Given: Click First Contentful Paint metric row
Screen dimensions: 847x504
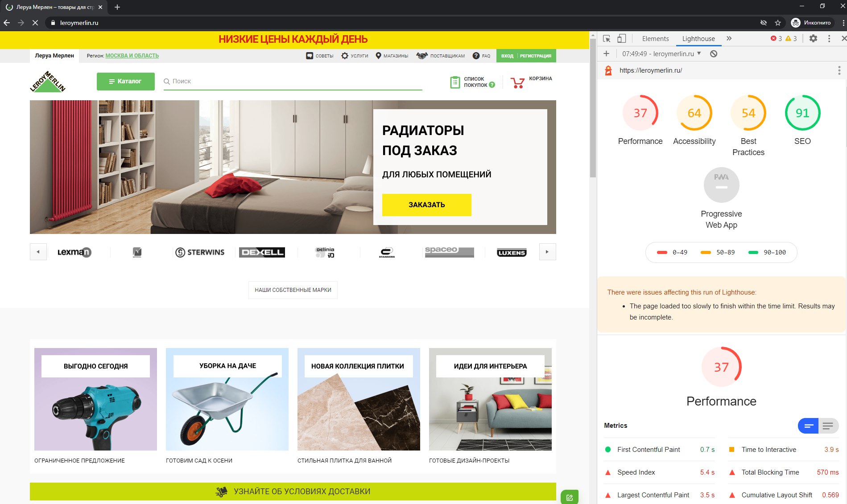Looking at the screenshot, I should [x=659, y=450].
